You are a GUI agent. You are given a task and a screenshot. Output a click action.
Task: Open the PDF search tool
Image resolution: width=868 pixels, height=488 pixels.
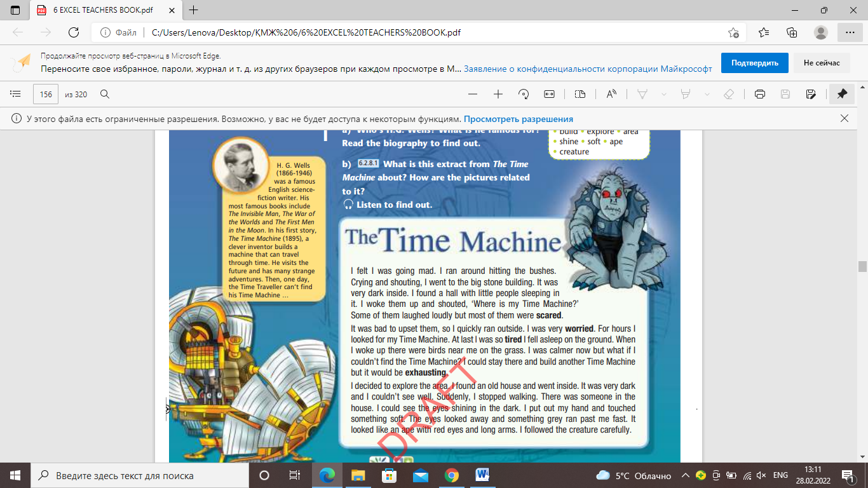point(105,94)
